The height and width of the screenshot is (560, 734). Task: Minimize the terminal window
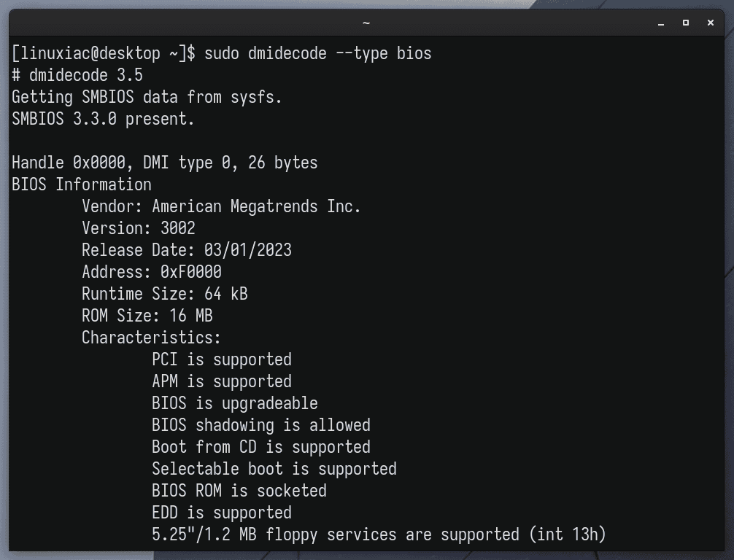tap(661, 23)
